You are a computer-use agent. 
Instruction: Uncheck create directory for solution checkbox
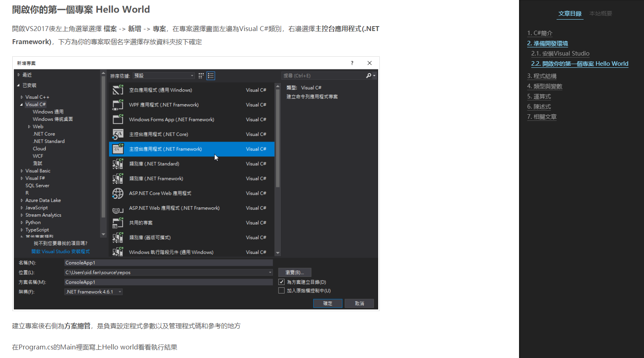pyautogui.click(x=281, y=282)
